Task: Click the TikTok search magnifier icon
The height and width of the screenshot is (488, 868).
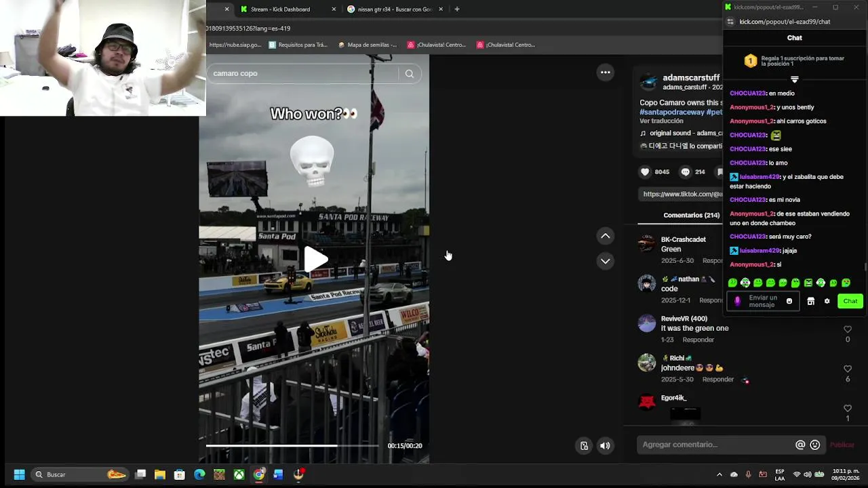Action: click(x=409, y=74)
